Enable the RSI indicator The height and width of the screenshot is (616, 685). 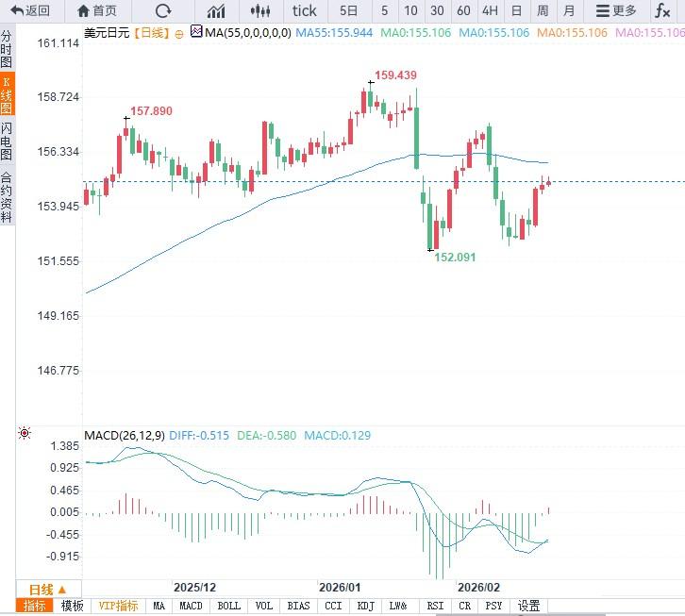coord(435,607)
